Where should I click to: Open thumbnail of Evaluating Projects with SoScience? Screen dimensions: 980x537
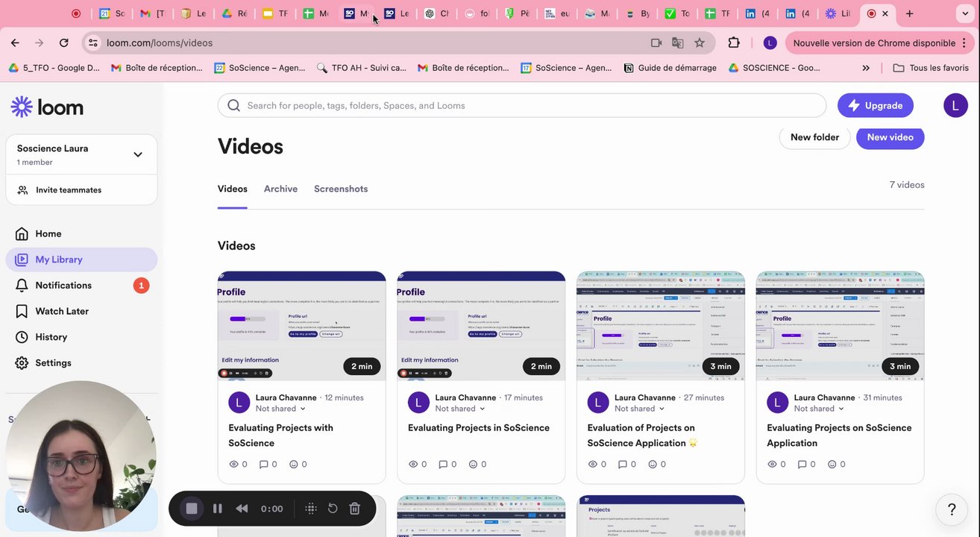tap(302, 326)
